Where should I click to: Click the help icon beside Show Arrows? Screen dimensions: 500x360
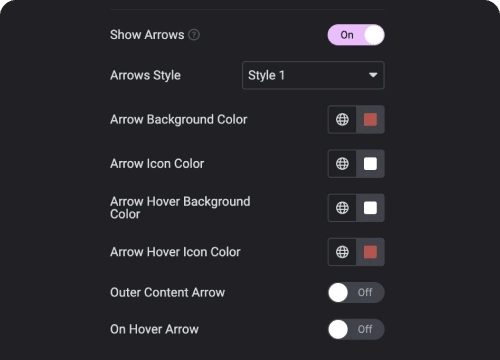click(x=194, y=35)
